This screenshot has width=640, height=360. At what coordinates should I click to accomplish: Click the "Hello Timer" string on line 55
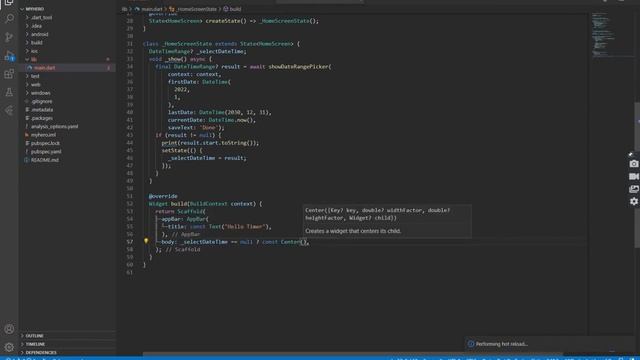click(245, 227)
